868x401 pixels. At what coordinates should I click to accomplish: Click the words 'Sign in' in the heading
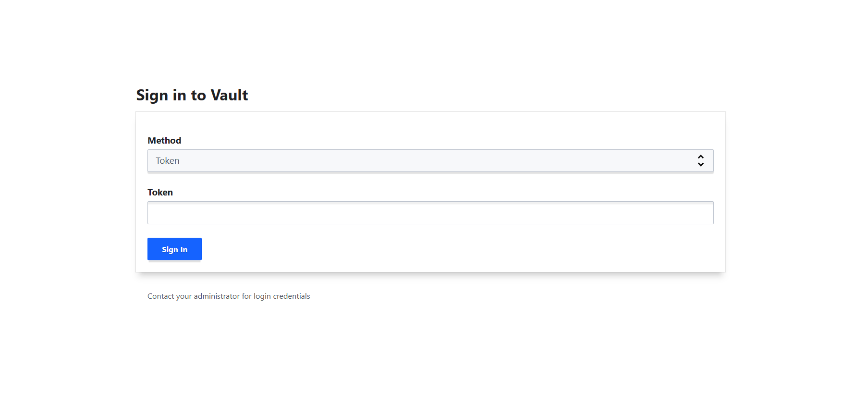pyautogui.click(x=161, y=95)
